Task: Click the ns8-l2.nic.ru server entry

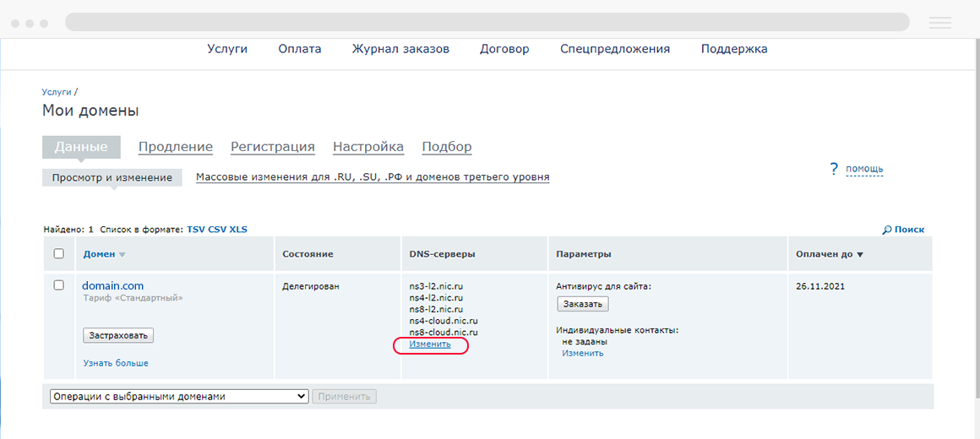Action: (x=436, y=309)
